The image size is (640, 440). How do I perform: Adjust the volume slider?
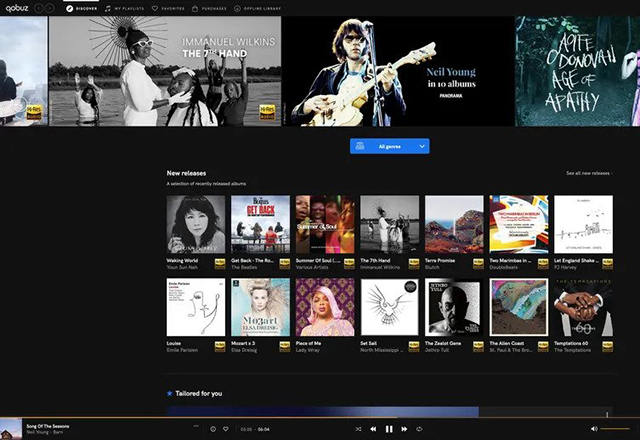(x=615, y=429)
